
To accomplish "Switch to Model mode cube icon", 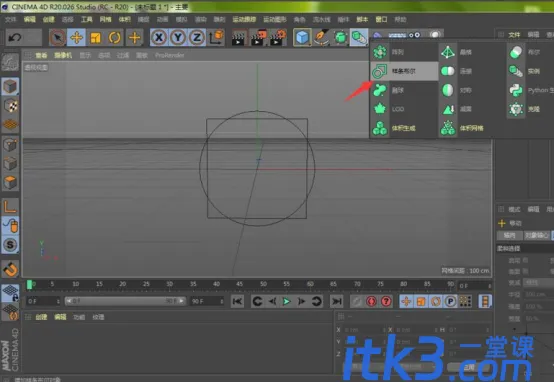I will click(10, 87).
